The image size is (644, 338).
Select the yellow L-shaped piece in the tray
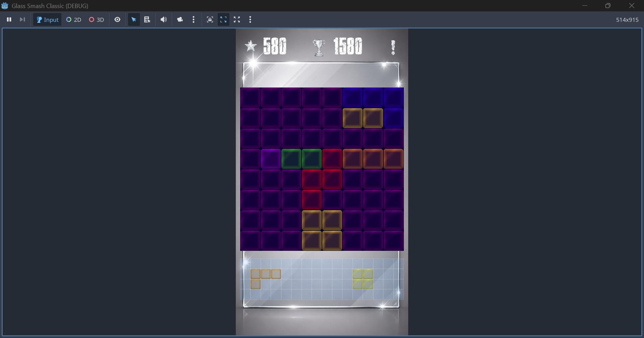pyautogui.click(x=265, y=278)
